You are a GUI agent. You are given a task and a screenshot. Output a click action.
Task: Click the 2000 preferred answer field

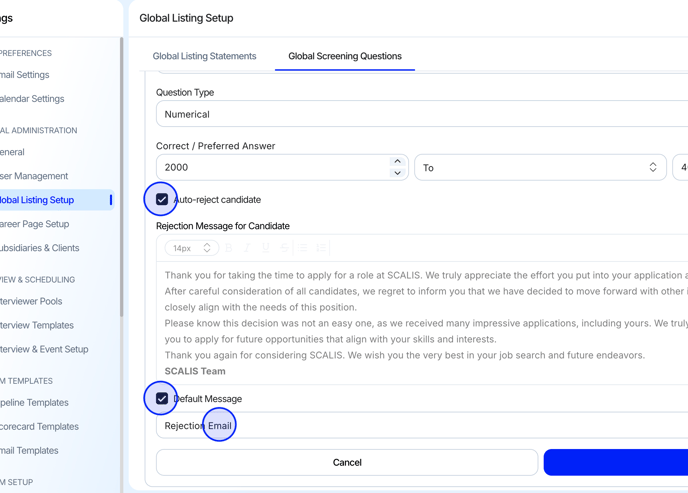click(x=270, y=168)
